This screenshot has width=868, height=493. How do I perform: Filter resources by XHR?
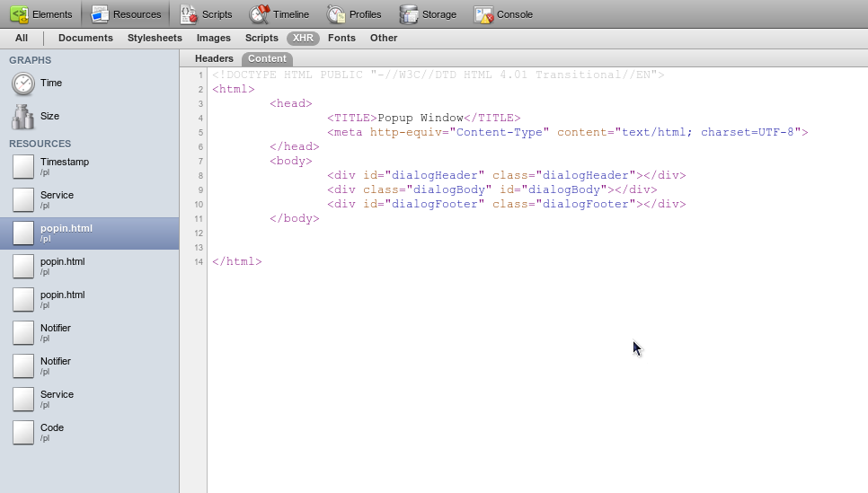pos(303,39)
